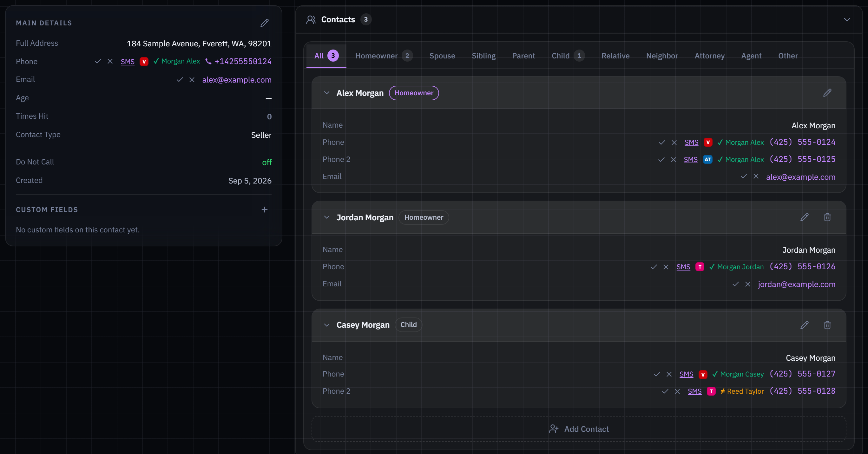Call +14255550124 from Main Details

point(243,61)
